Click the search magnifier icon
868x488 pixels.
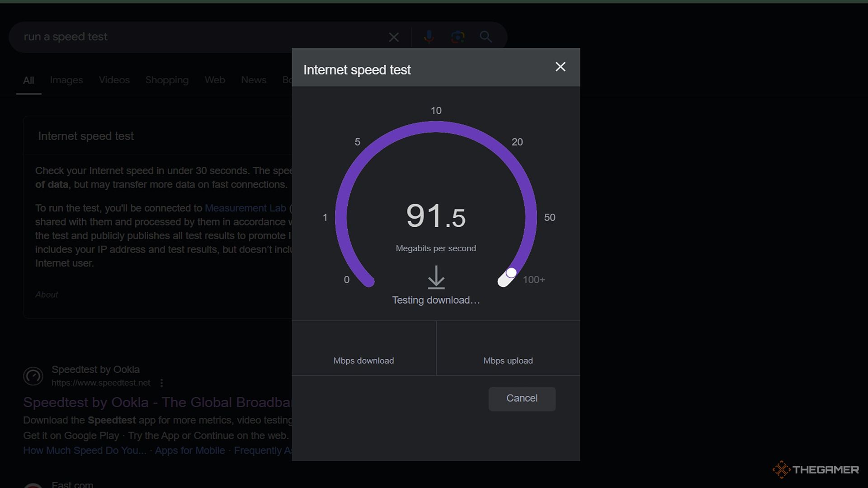point(486,37)
